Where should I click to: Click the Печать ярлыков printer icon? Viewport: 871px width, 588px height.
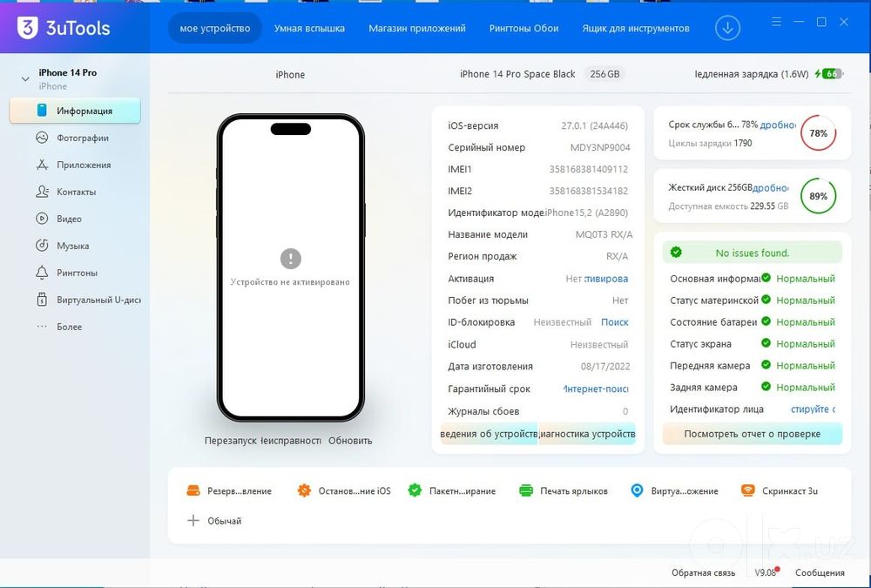(525, 490)
